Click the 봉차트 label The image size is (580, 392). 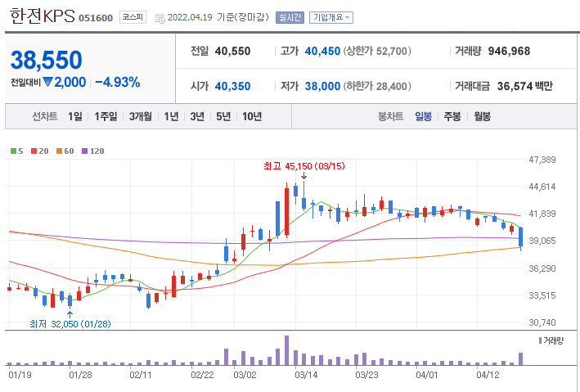tap(390, 116)
